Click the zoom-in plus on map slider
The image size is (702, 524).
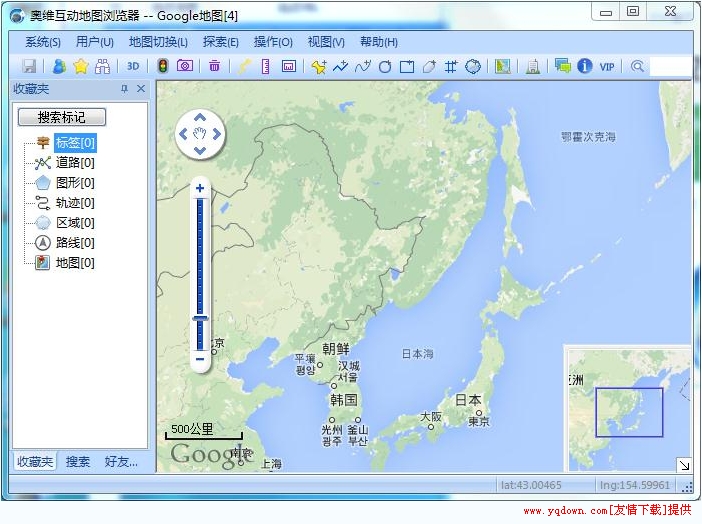tap(200, 188)
